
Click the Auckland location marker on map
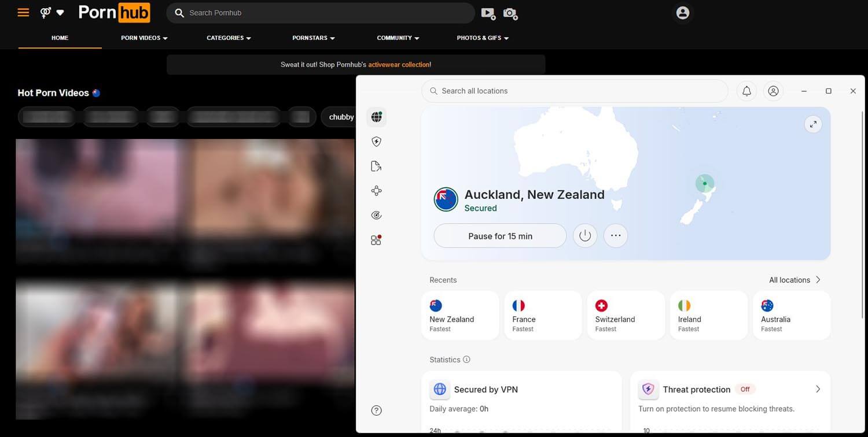[x=705, y=184]
